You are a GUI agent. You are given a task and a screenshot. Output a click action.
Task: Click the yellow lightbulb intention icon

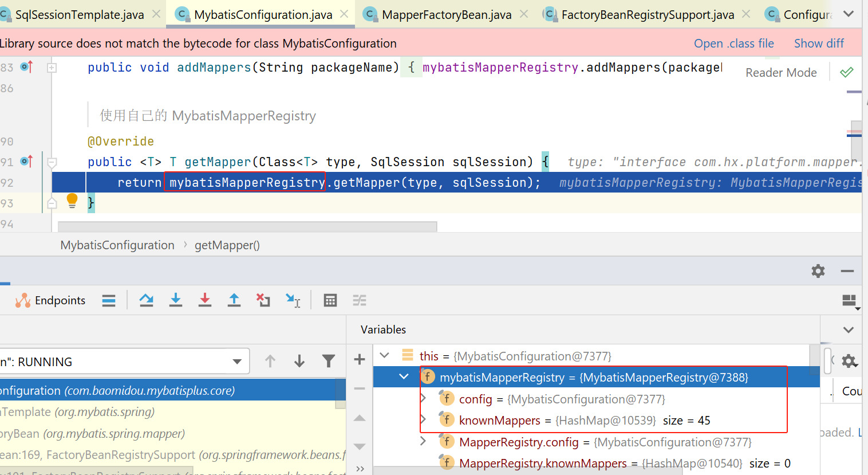point(72,201)
